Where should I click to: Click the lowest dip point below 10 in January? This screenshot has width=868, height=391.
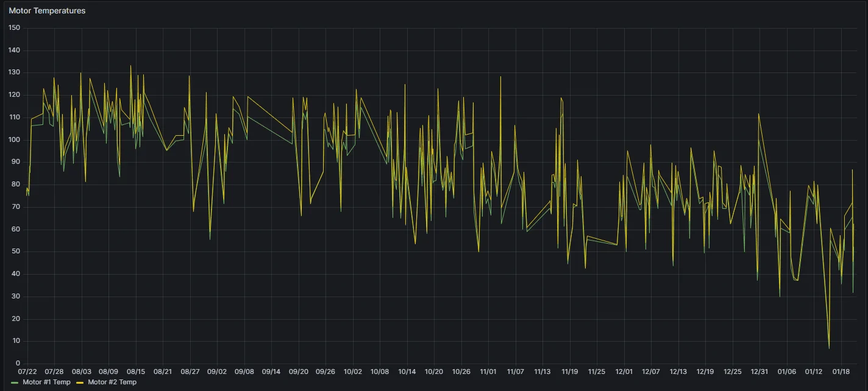pos(829,348)
